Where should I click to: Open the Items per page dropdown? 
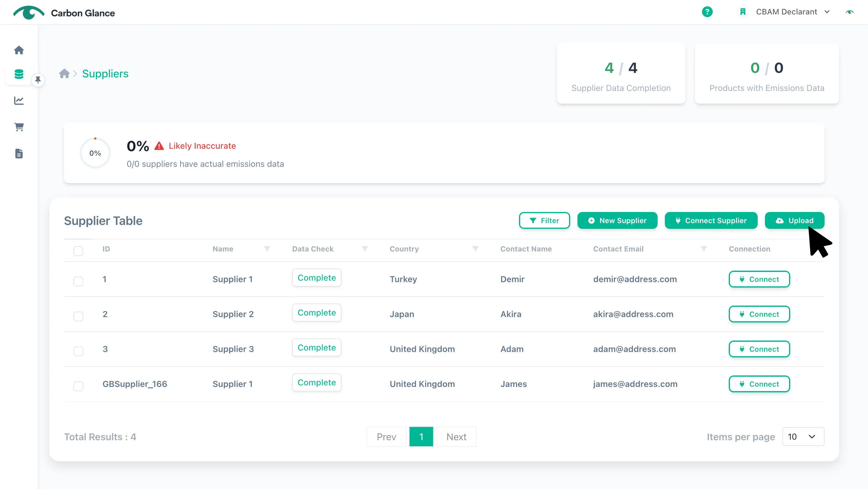coord(803,437)
